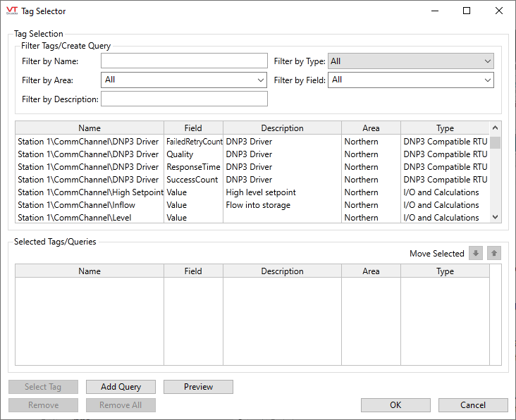Confirm with the OK button
The height and width of the screenshot is (420, 516).
pyautogui.click(x=395, y=405)
